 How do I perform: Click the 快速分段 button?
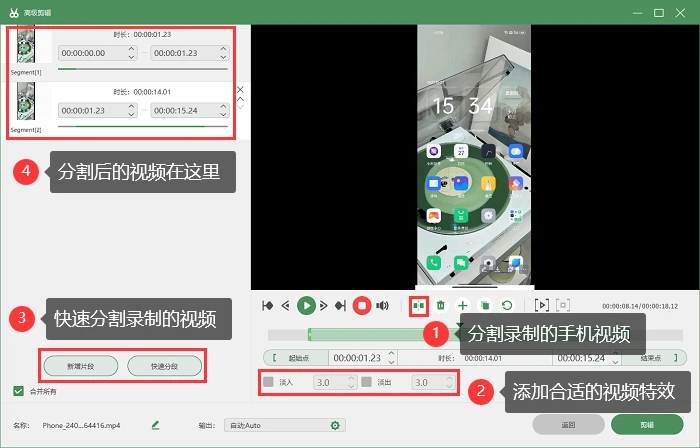(164, 366)
